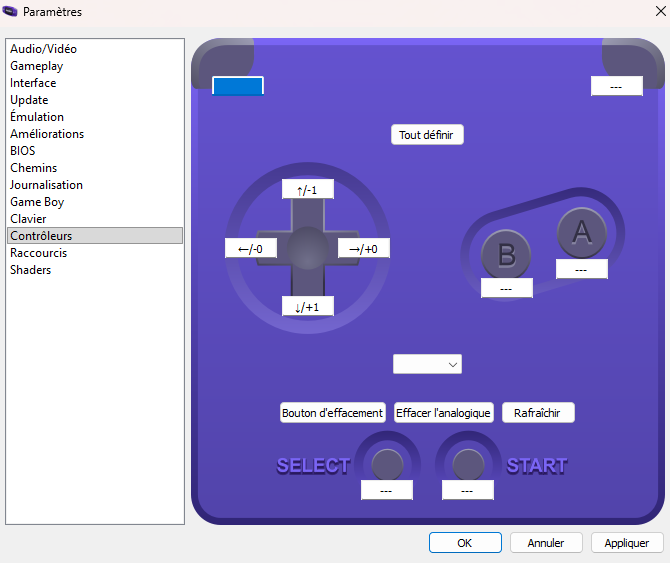Click Bouton d'effacement
Image resolution: width=670 pixels, height=563 pixels.
coord(333,413)
